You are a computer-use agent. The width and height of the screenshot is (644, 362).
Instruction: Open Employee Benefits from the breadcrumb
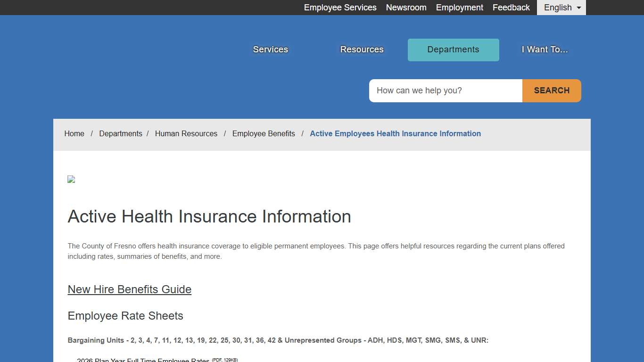coord(264,133)
